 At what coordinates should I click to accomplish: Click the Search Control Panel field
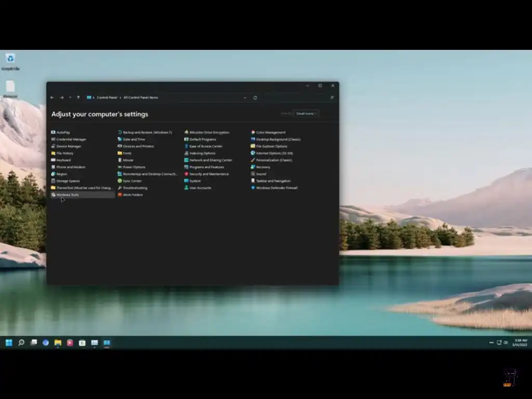[x=299, y=97]
